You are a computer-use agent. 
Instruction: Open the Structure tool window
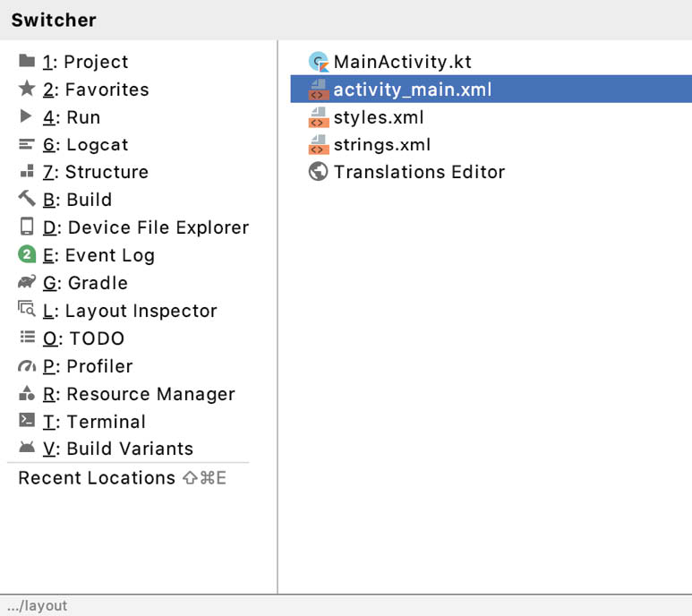84,172
